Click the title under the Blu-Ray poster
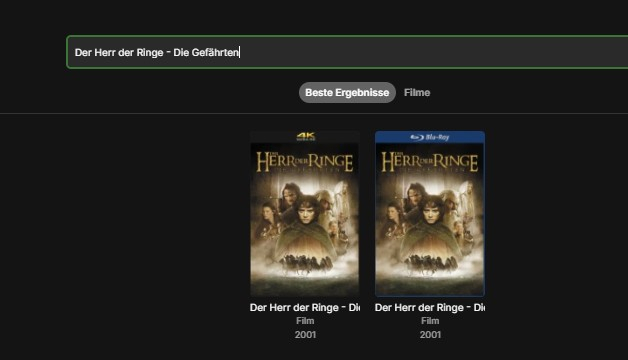Screen dimensions: 628x360 pyautogui.click(x=430, y=308)
